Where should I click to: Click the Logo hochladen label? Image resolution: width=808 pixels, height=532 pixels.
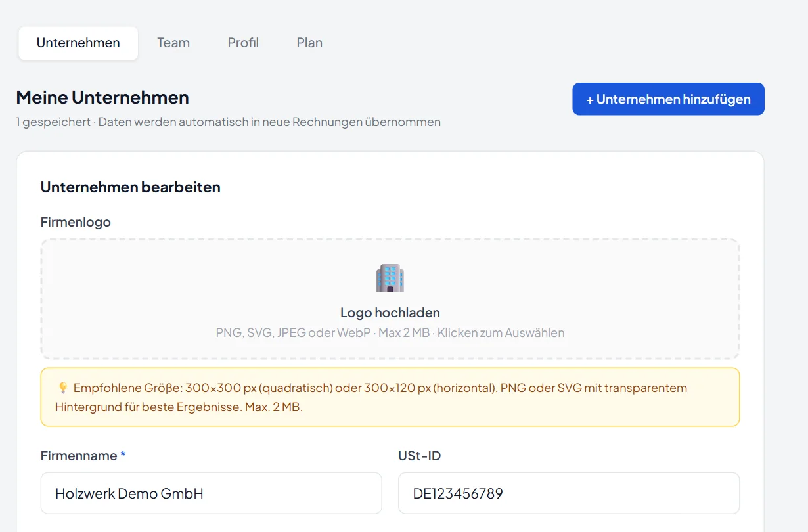390,313
